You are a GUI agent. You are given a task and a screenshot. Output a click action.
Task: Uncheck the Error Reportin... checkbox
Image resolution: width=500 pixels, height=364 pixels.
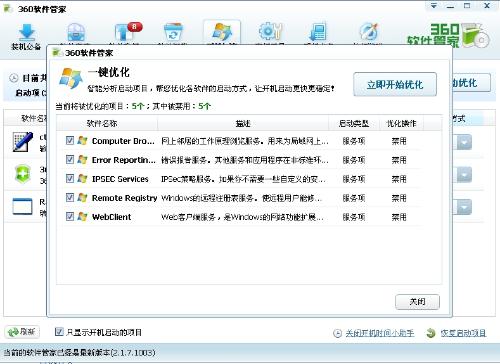point(70,159)
